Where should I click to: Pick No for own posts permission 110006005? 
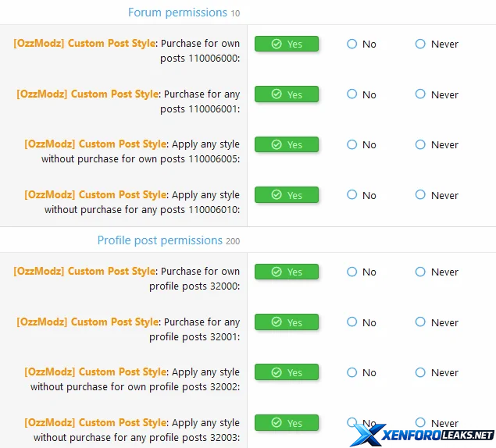361,145
